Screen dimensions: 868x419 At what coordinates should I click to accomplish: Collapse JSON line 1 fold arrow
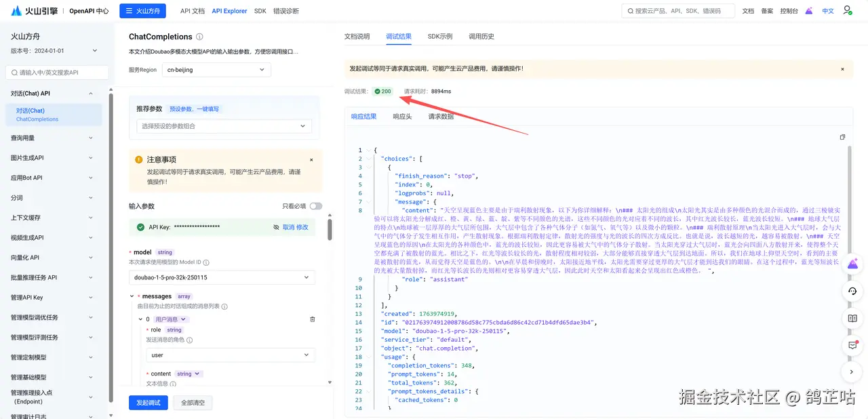tap(368, 150)
